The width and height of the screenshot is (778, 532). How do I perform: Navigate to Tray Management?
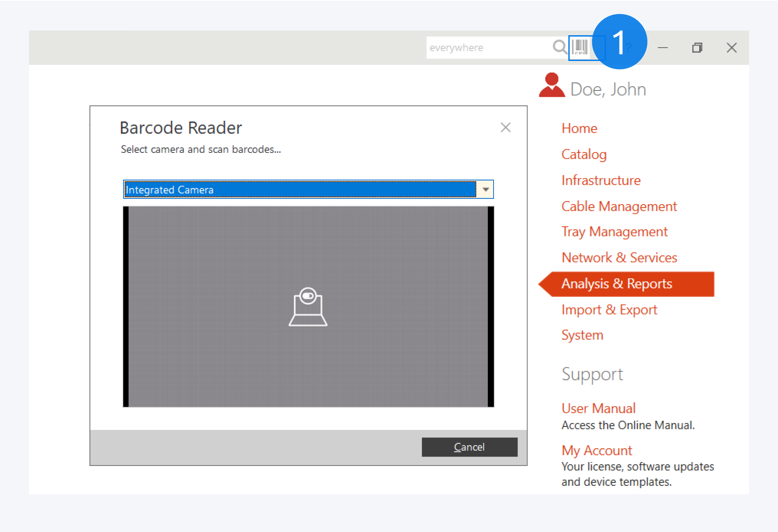614,232
